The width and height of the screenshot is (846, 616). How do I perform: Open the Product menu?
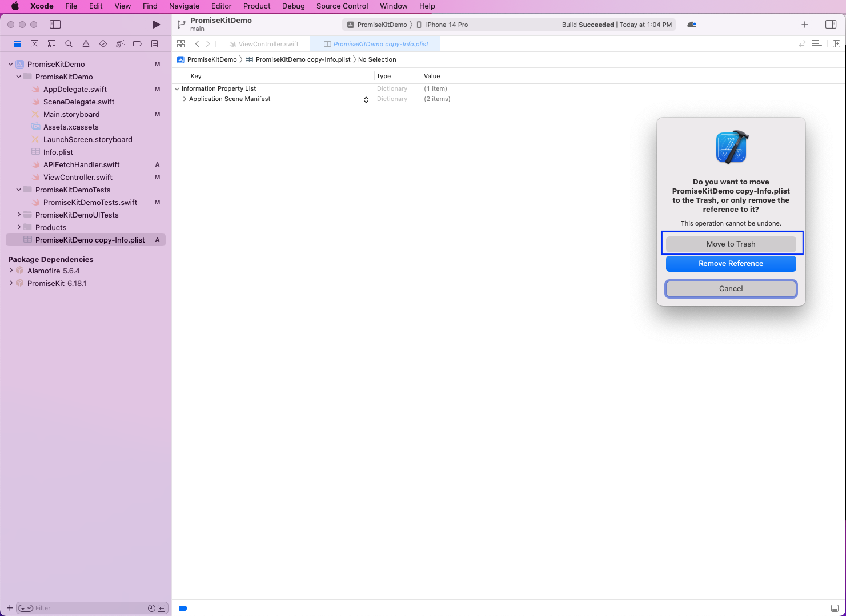coord(257,6)
